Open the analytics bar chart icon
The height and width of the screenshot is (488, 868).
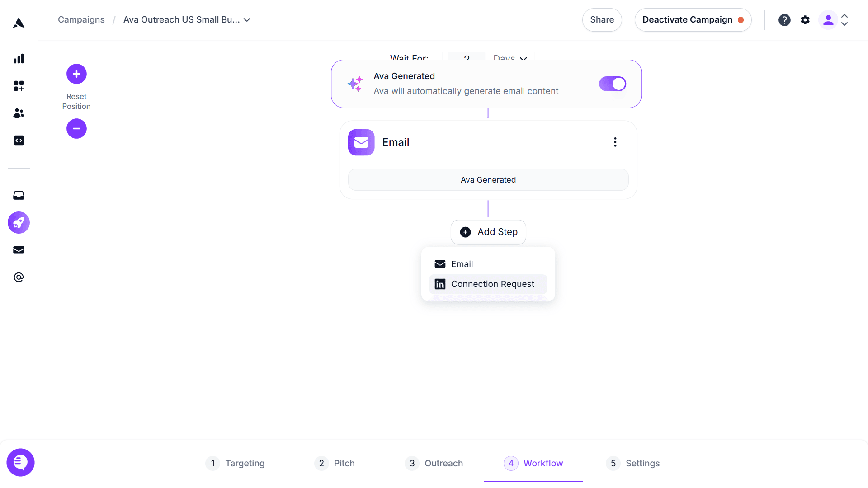pyautogui.click(x=19, y=59)
